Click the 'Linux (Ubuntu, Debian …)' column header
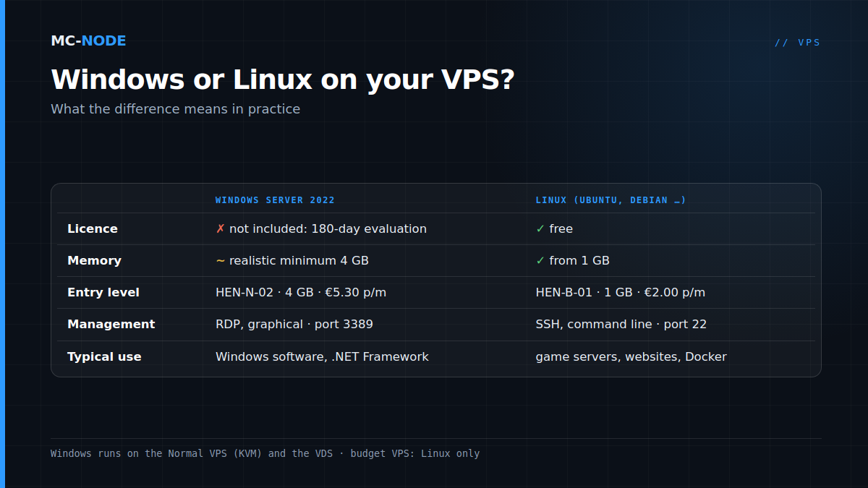Viewport: 868px width, 488px height. click(x=610, y=200)
